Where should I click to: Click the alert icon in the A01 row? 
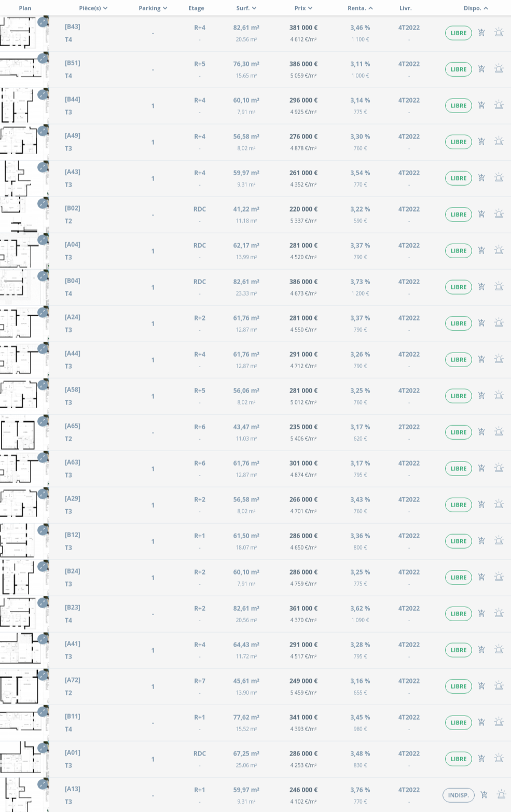coord(499,759)
